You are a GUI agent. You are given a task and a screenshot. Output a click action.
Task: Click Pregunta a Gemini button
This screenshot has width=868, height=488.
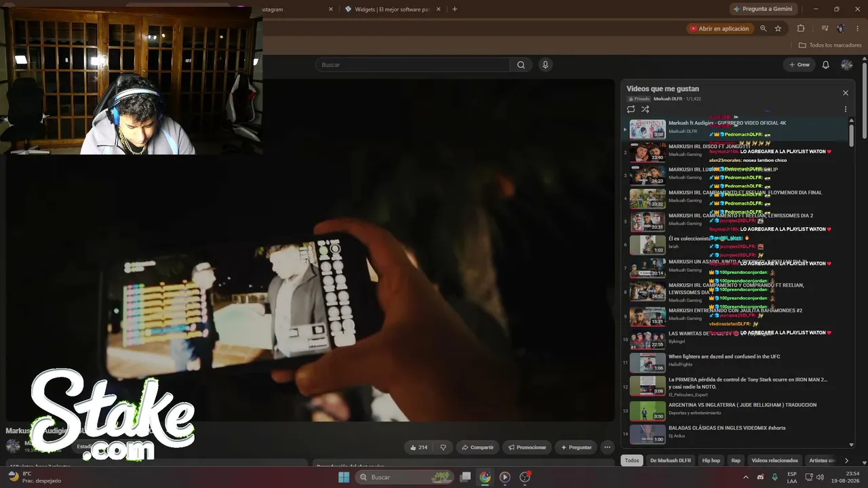pos(762,9)
